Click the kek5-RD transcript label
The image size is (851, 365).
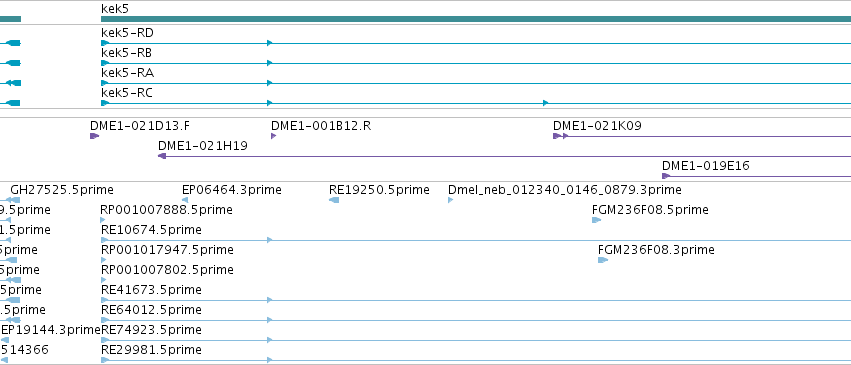(x=127, y=33)
